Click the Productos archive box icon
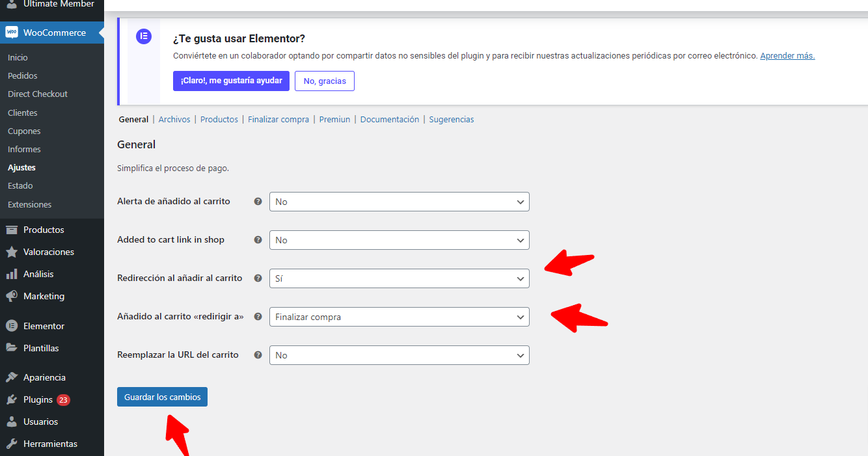868x456 pixels. [x=11, y=230]
